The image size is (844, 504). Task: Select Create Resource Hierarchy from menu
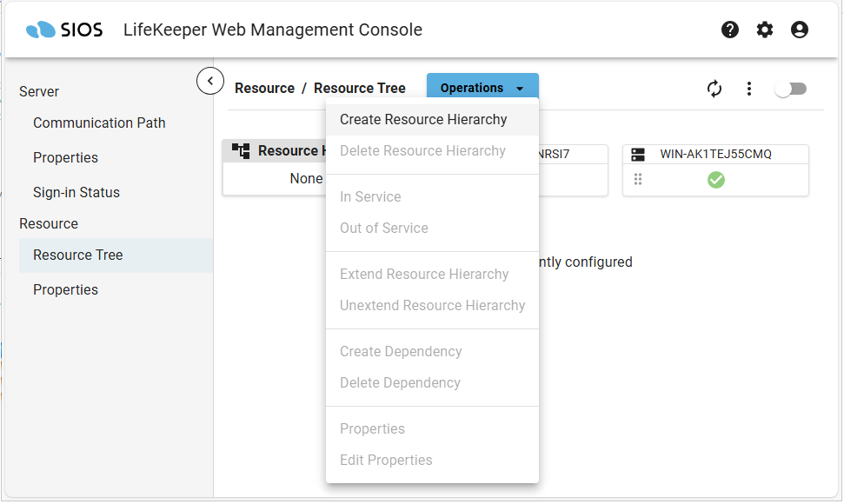tap(423, 120)
